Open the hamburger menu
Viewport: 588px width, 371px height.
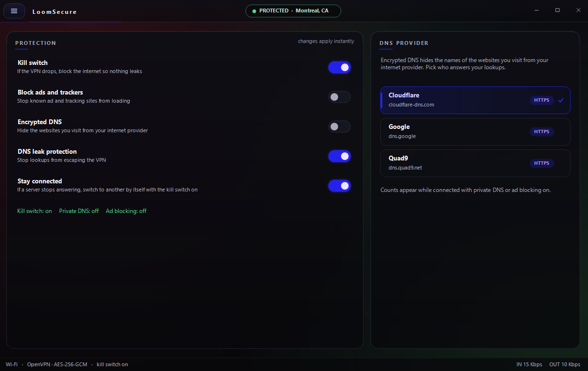tap(14, 11)
